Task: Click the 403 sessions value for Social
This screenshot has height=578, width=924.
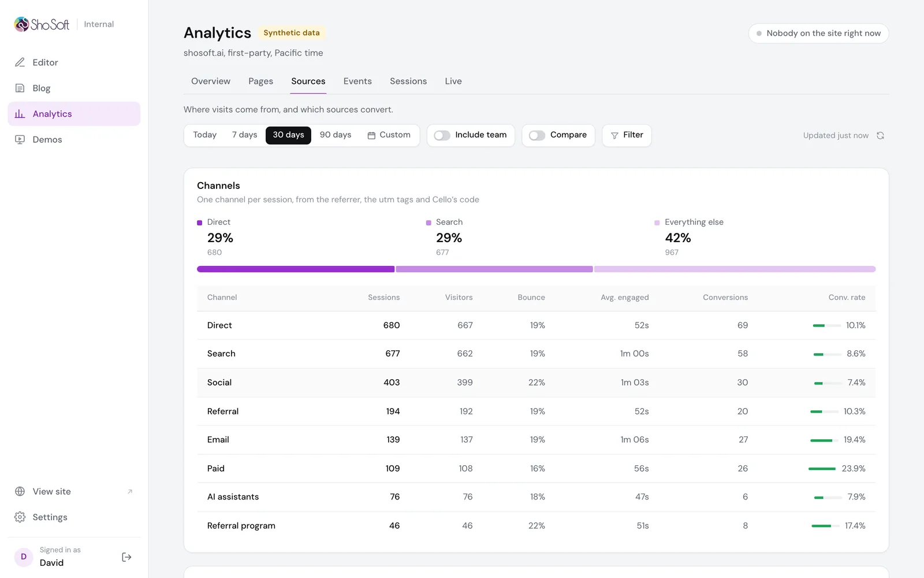Action: (x=392, y=383)
